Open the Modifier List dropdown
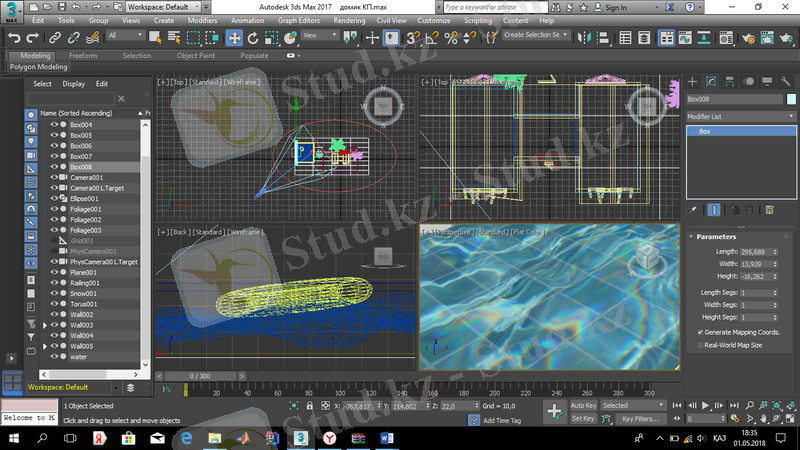 coord(740,117)
